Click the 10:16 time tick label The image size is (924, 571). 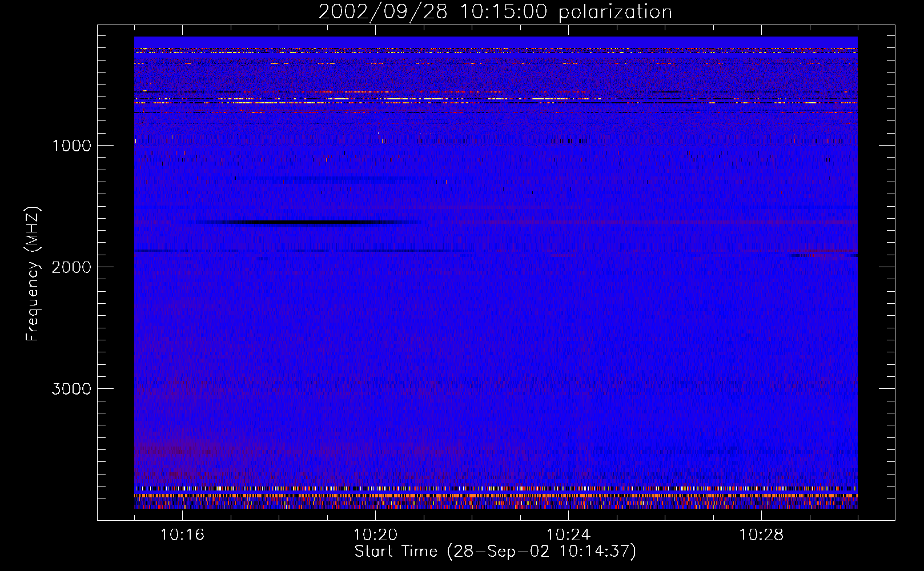coord(182,535)
